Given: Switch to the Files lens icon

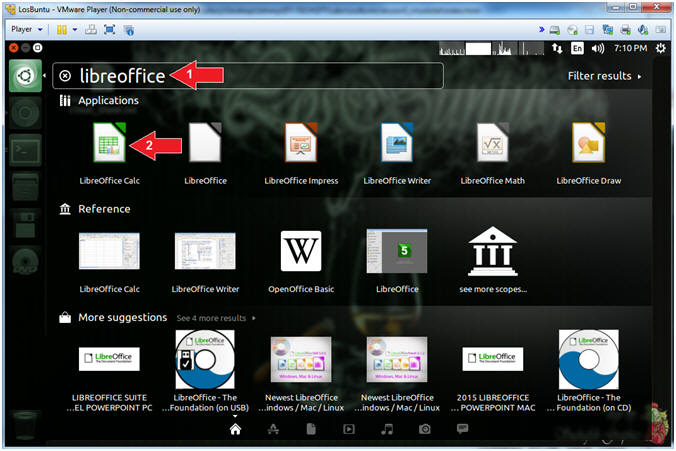Looking at the screenshot, I should tap(311, 429).
